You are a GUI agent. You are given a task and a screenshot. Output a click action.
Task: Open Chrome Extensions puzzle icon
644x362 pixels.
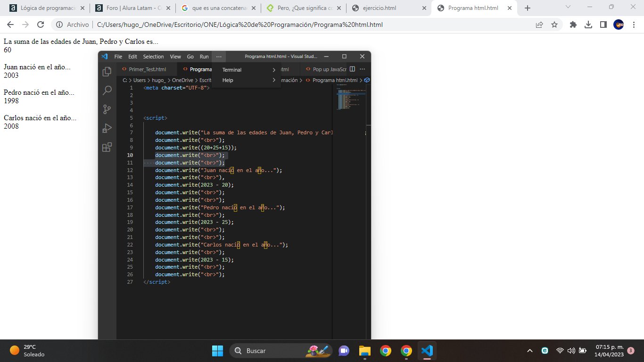[x=573, y=25]
